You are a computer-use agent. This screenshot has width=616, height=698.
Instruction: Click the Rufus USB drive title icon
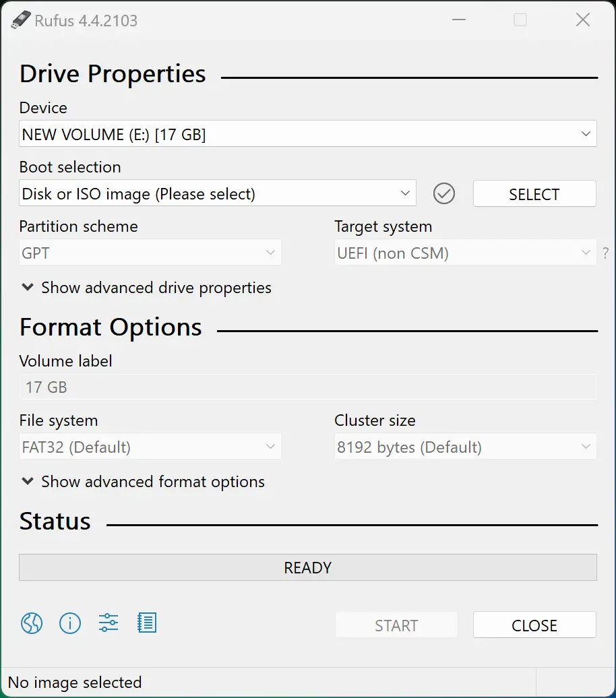(x=20, y=20)
